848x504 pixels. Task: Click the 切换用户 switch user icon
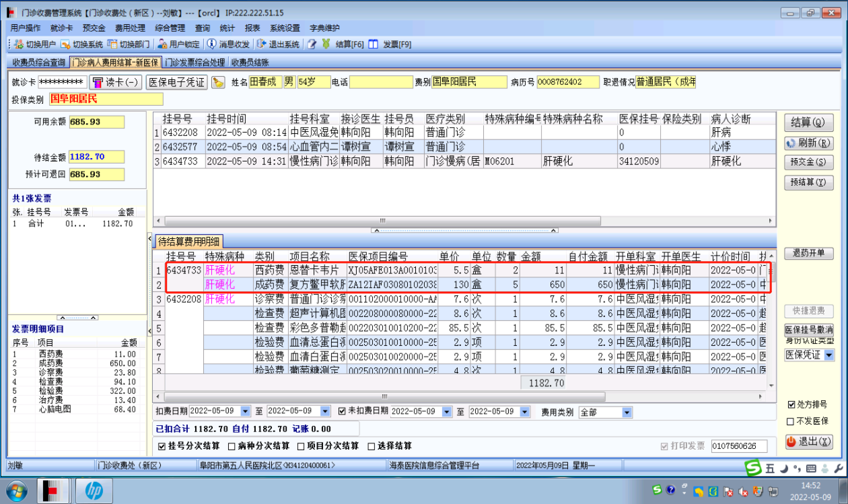19,44
